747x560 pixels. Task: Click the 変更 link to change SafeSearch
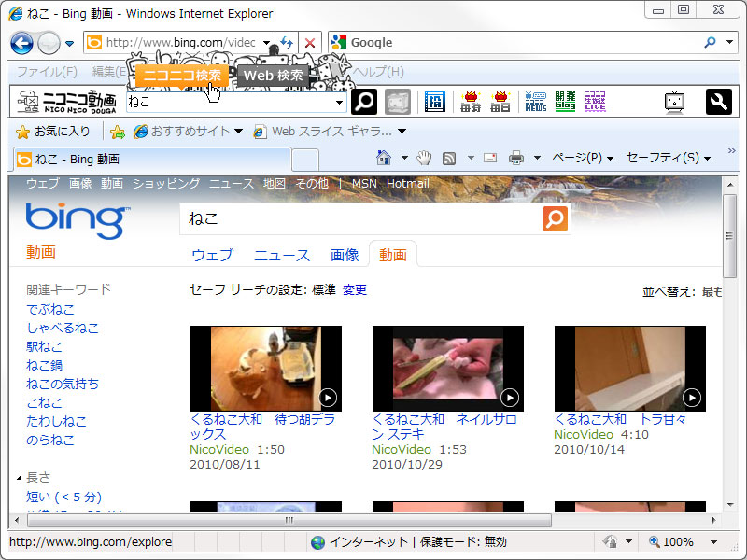355,290
